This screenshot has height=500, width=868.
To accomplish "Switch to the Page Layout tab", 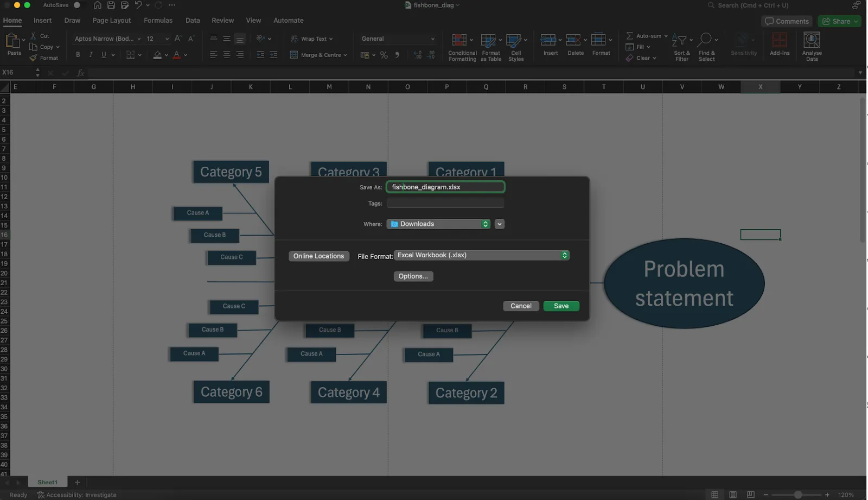I will [x=111, y=21].
